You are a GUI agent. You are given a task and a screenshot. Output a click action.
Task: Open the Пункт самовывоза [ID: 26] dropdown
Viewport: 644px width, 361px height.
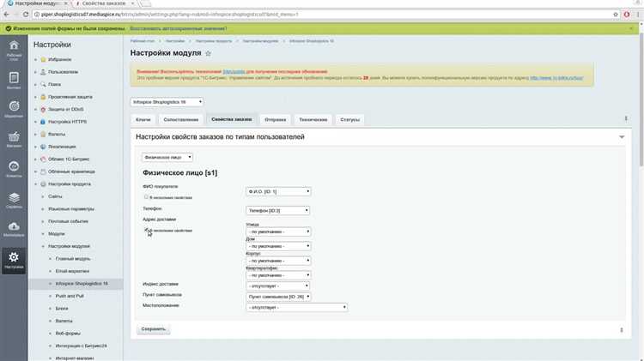(x=278, y=297)
